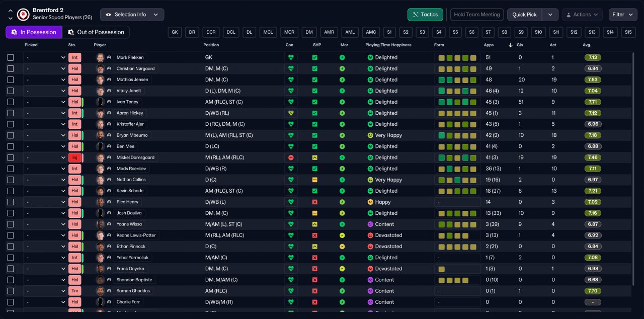Check the box beside Yoane Wissa
644x319 pixels.
(11, 224)
